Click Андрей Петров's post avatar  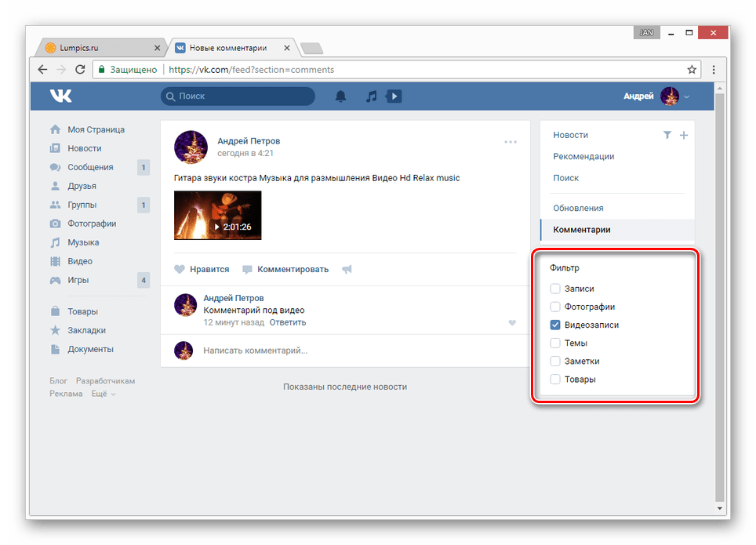click(x=191, y=147)
